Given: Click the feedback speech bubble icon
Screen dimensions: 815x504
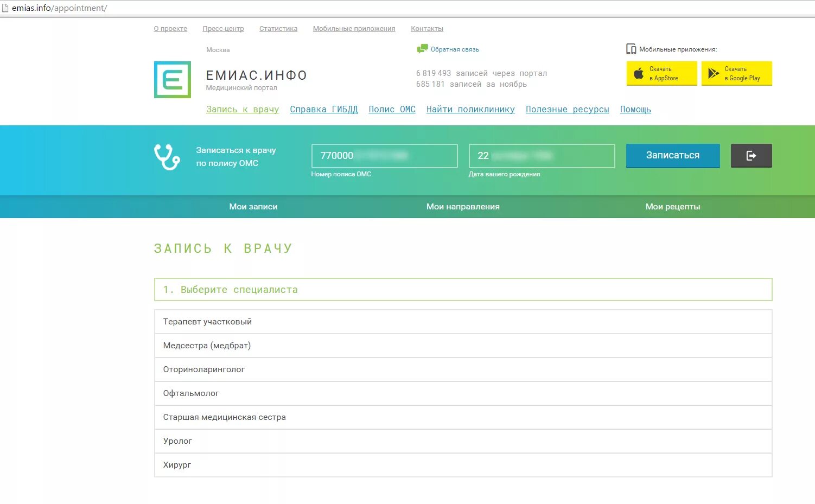Looking at the screenshot, I should [x=422, y=49].
